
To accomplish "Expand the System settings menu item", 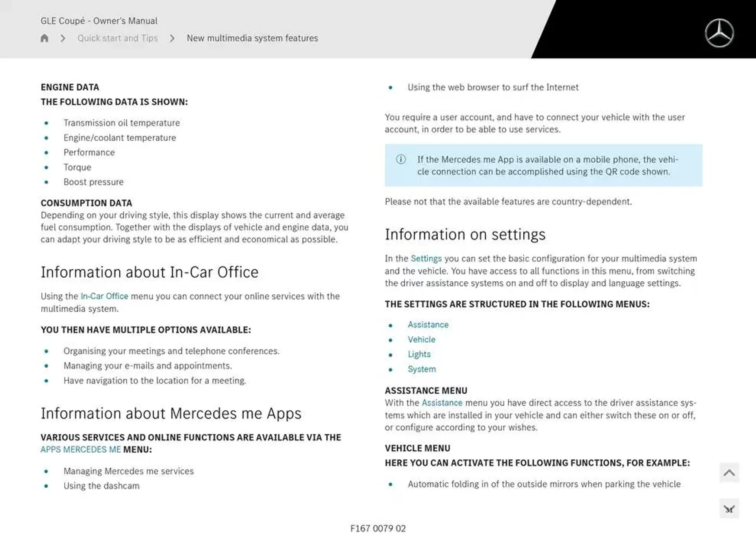I will (x=422, y=369).
